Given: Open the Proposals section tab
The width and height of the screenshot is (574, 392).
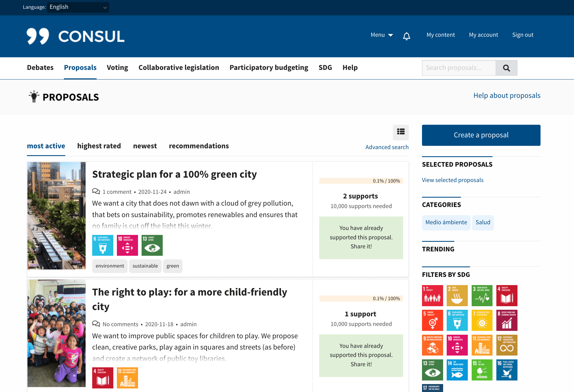Looking at the screenshot, I should coord(80,67).
